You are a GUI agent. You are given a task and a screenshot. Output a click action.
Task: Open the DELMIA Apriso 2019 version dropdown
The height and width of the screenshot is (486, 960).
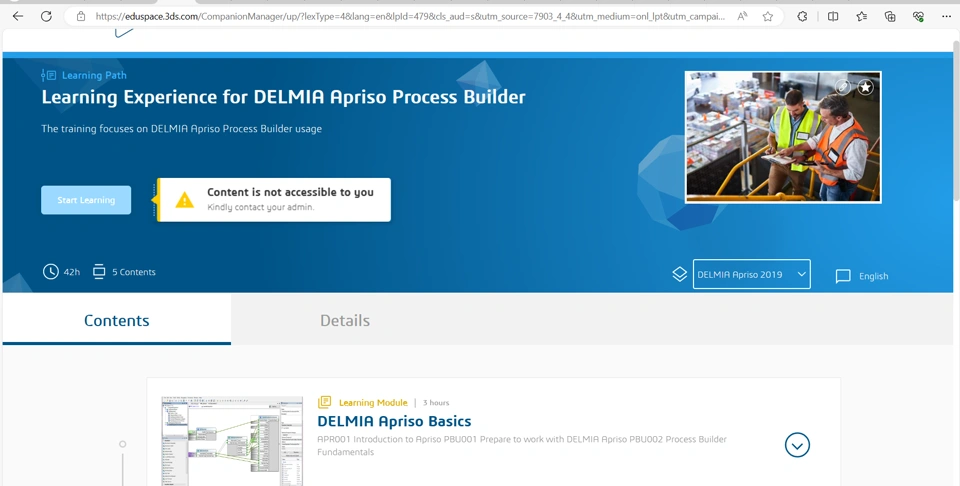751,274
